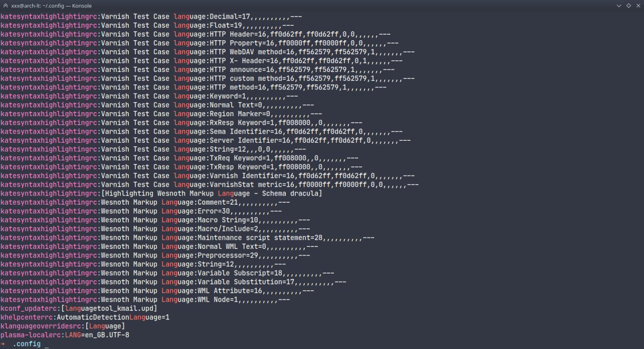Click the "Normal WML Text=0" line
The height and width of the screenshot is (349, 644).
159,246
